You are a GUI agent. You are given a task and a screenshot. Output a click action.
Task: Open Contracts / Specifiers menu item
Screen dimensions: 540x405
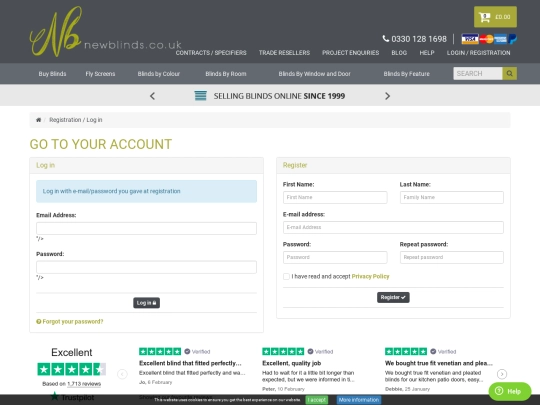coord(211,53)
